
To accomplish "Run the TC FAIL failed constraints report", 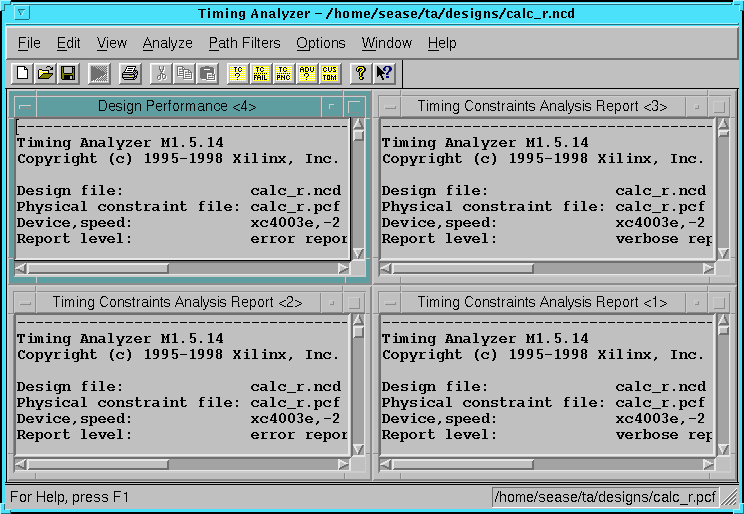I will pos(260,73).
